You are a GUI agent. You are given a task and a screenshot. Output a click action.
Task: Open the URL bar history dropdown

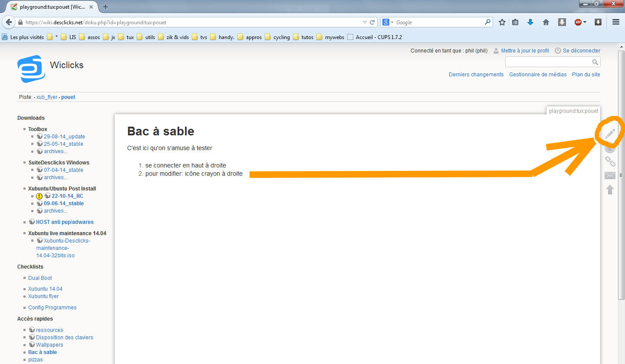point(365,22)
